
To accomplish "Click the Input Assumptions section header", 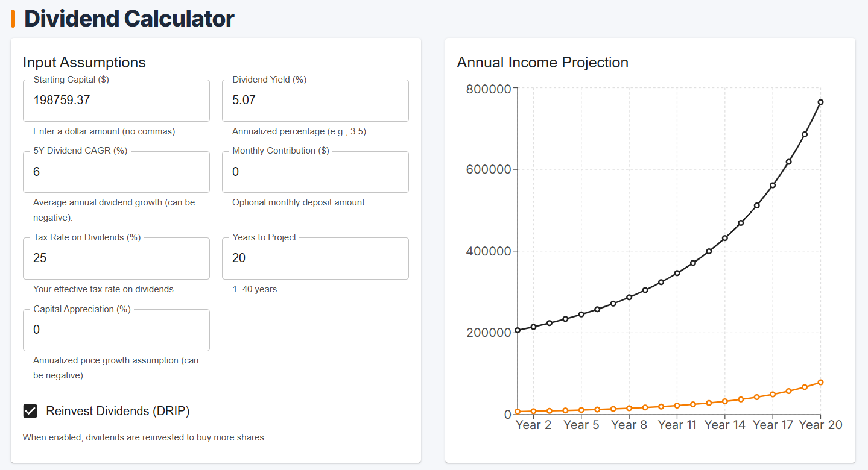I will [x=84, y=62].
